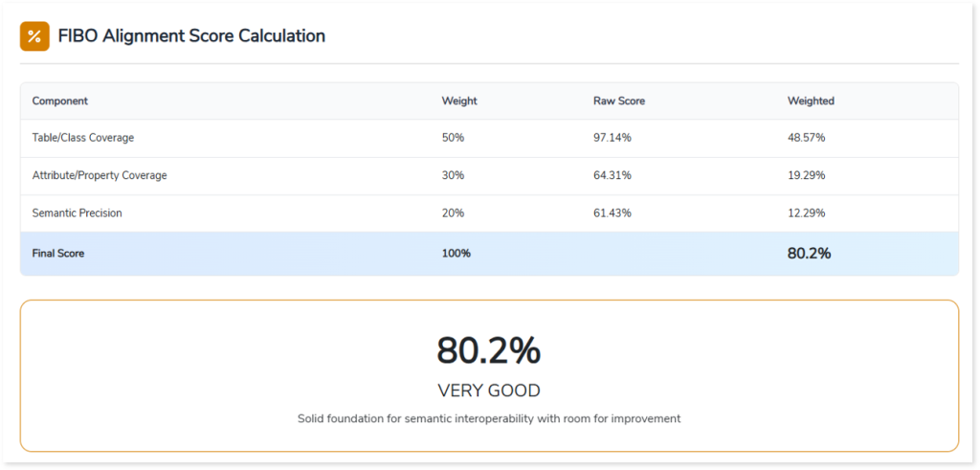Click the 61.43% raw score cell
This screenshot has width=980, height=470.
612,213
